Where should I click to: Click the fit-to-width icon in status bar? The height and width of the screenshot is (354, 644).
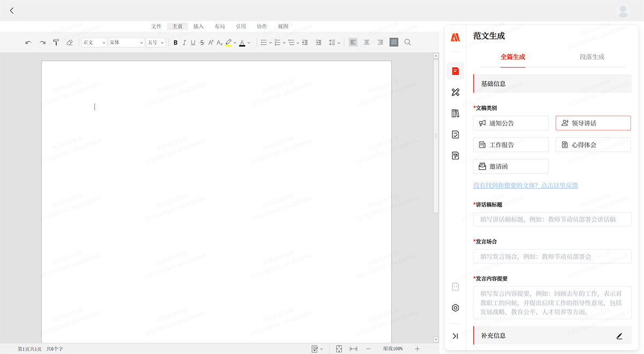tap(354, 349)
